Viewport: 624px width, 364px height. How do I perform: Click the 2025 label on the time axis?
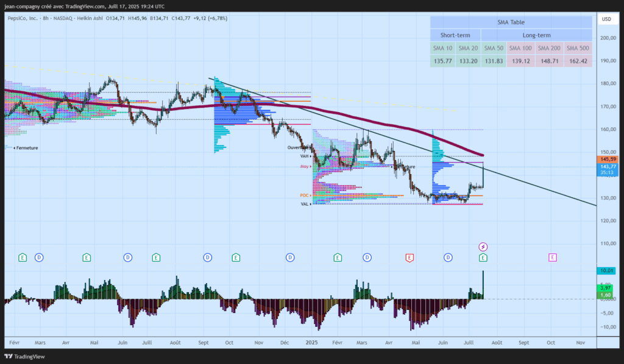311,343
